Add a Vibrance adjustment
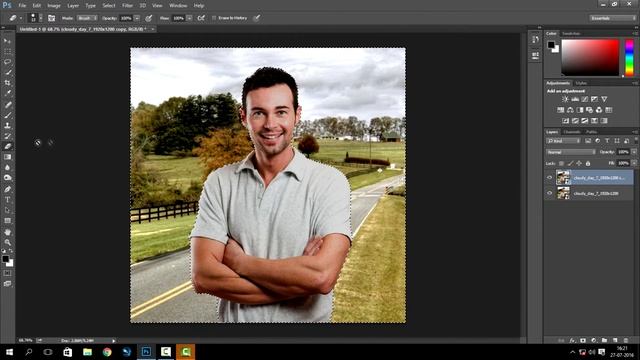This screenshot has height=360, width=640. pyautogui.click(x=604, y=99)
